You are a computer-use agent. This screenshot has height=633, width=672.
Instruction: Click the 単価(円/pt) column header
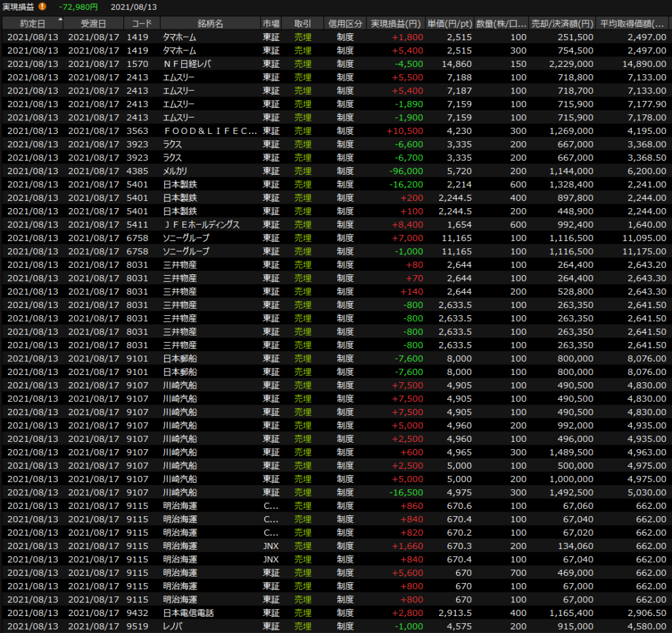[x=450, y=24]
